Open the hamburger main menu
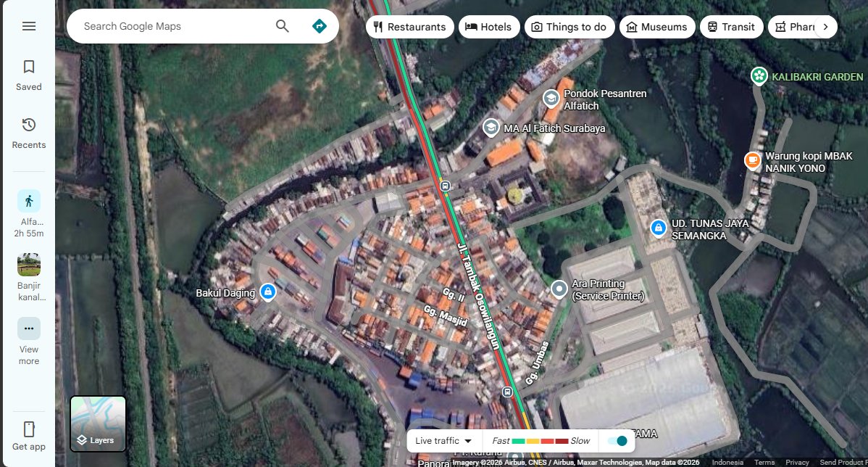868x467 pixels. pos(29,26)
